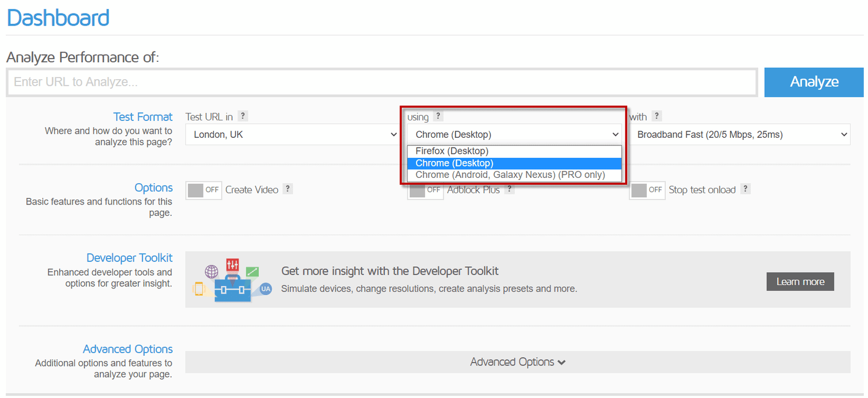The image size is (868, 398).
Task: Click the help icon beside the using label
Action: click(438, 116)
